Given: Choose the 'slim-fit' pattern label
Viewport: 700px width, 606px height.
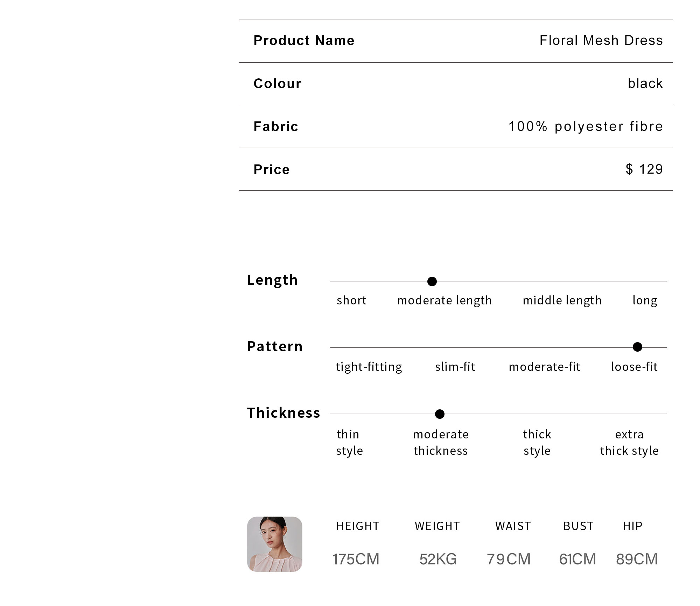Looking at the screenshot, I should [455, 367].
